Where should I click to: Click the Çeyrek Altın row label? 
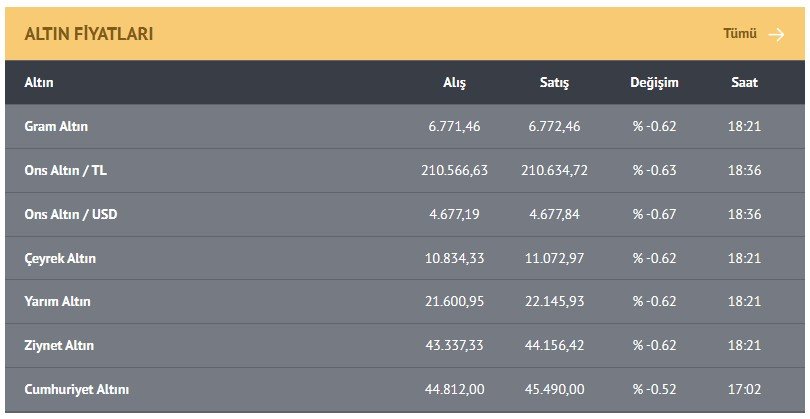pos(60,258)
